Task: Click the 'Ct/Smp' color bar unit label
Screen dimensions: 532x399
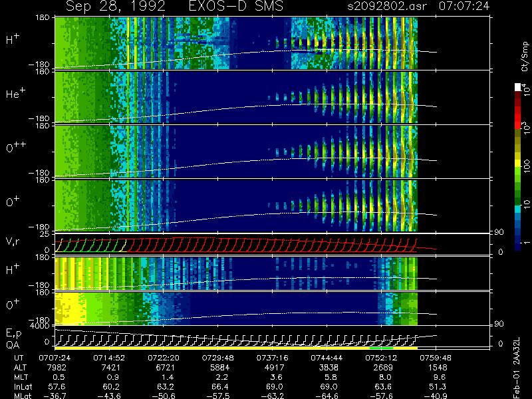Action: point(525,57)
